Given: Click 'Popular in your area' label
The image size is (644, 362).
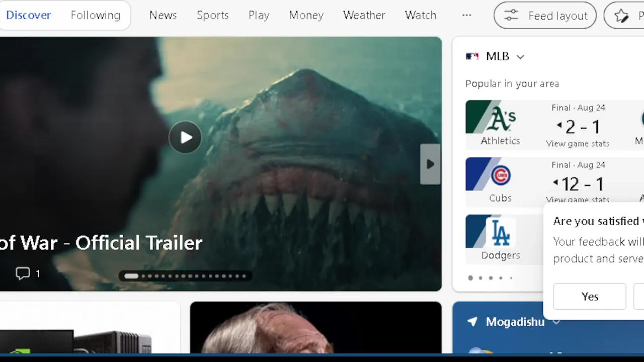Looking at the screenshot, I should pyautogui.click(x=512, y=83).
